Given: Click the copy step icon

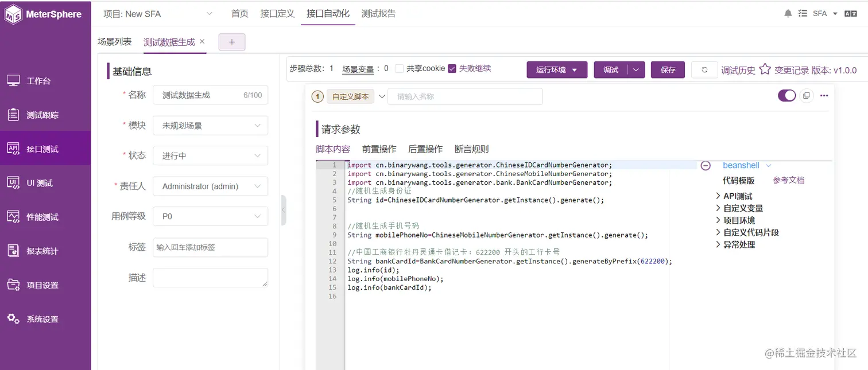Looking at the screenshot, I should [x=806, y=96].
